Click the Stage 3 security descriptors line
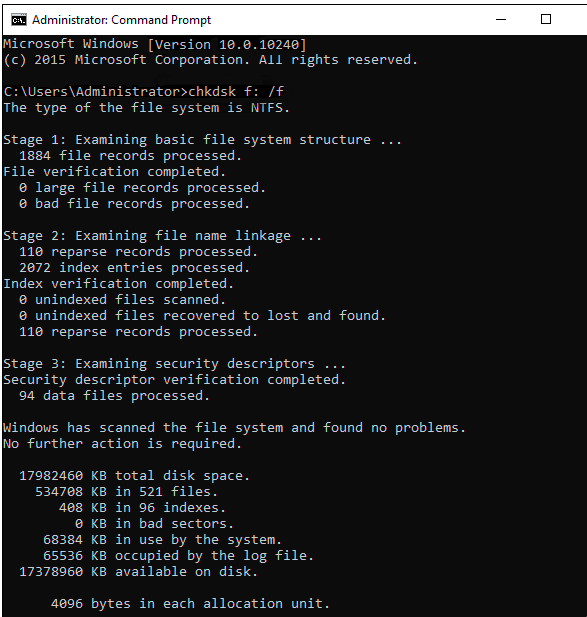The height and width of the screenshot is (617, 587). pyautogui.click(x=174, y=364)
